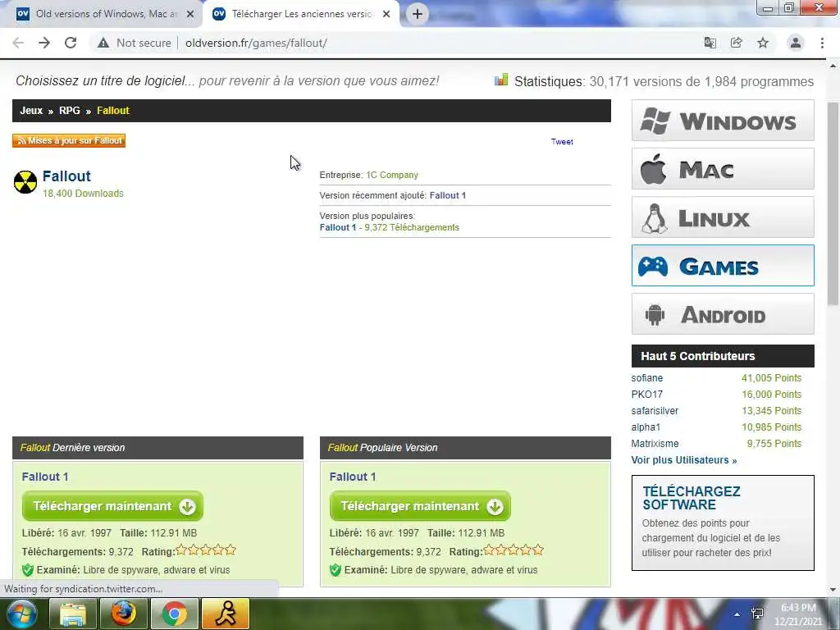
Task: Click the browser back arrow
Action: (x=18, y=43)
